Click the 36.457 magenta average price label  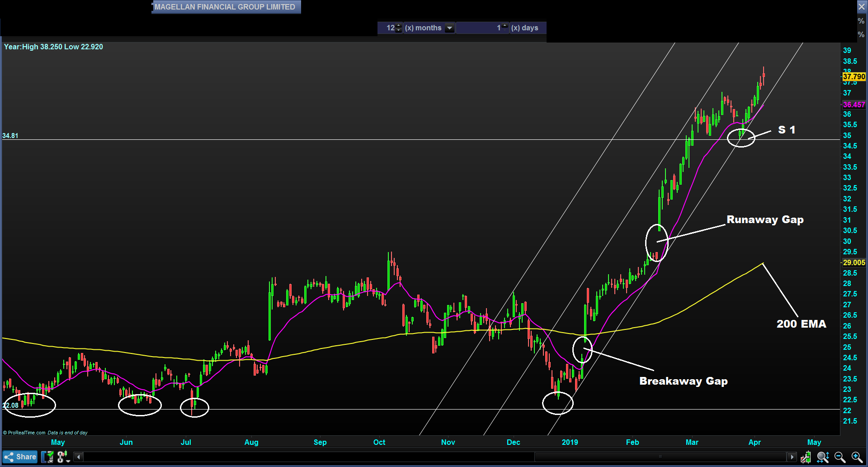tap(854, 105)
